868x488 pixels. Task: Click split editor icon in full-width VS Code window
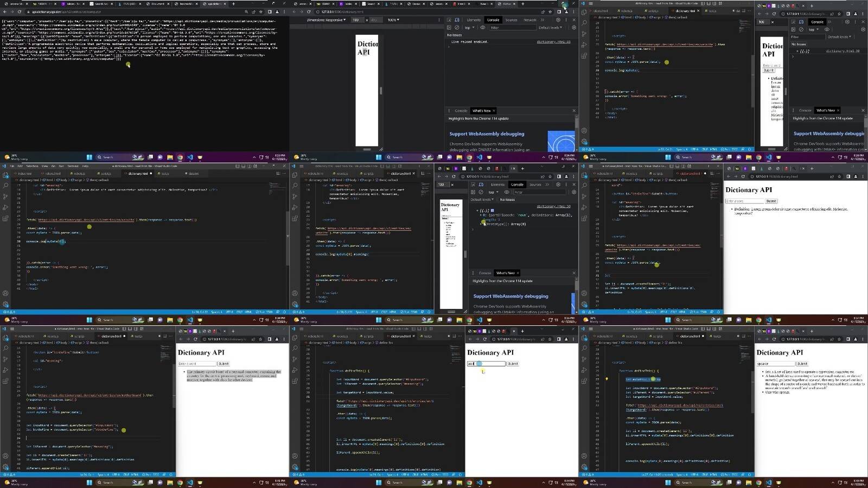(x=278, y=174)
